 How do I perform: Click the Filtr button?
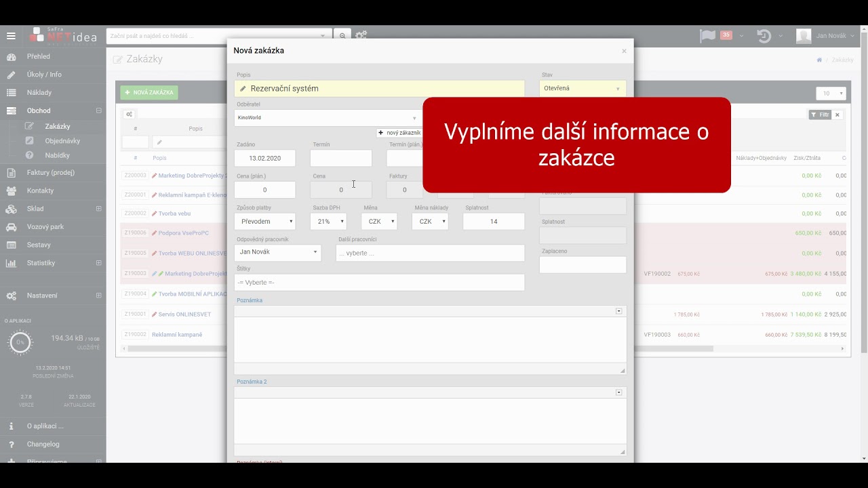[820, 115]
